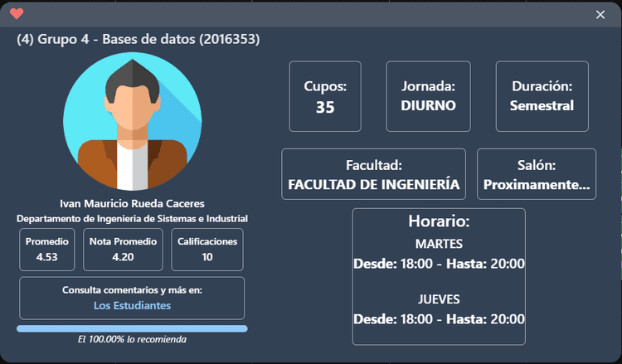The height and width of the screenshot is (364, 622).
Task: Click the Nota Promedio 4.20 box
Action: pyautogui.click(x=123, y=250)
